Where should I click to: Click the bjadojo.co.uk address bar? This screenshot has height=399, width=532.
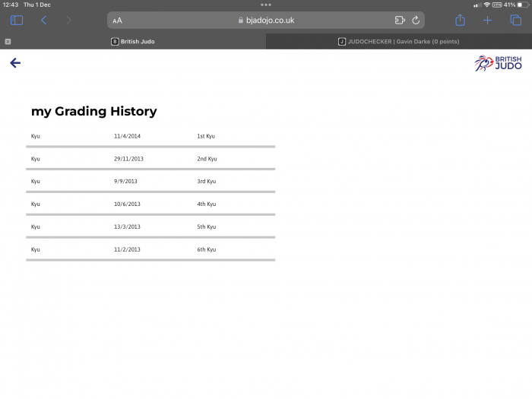coord(266,21)
